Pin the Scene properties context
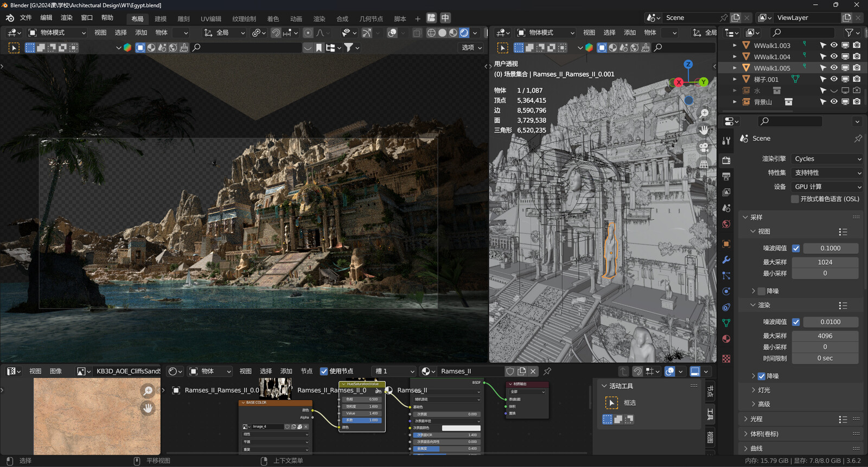 [858, 138]
